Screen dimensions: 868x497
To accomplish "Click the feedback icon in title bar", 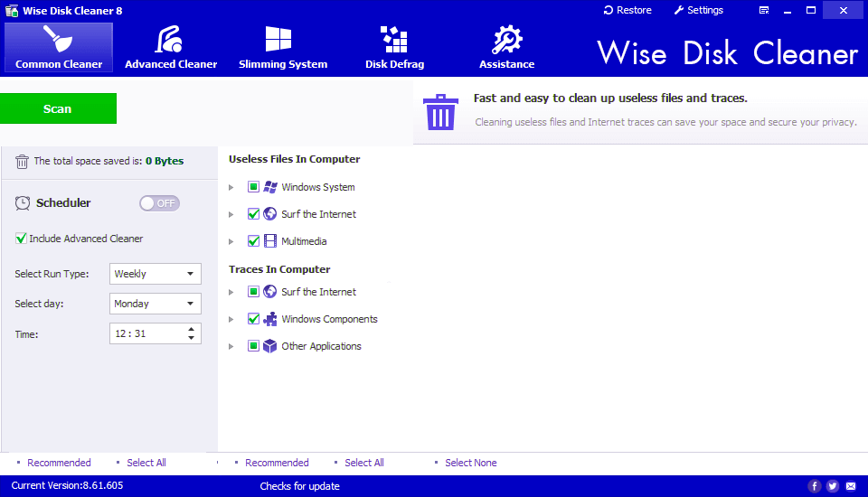I will pos(764,10).
